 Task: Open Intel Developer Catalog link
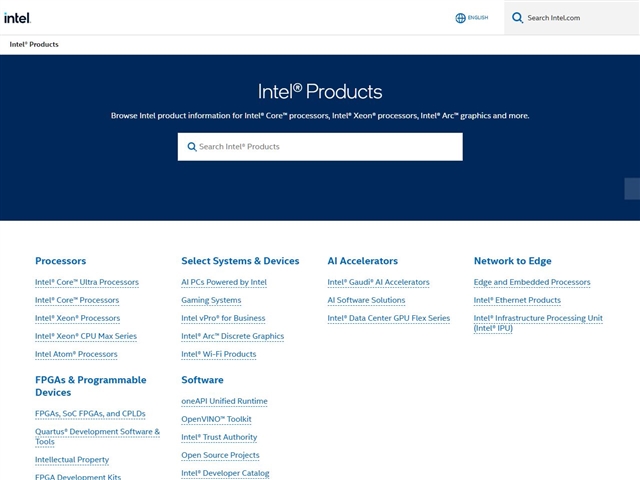coord(225,473)
